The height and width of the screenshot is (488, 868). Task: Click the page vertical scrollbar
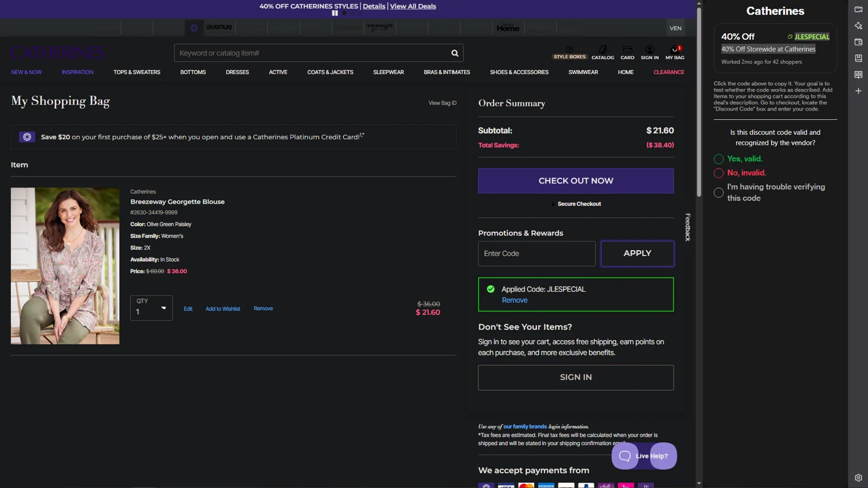pyautogui.click(x=699, y=101)
